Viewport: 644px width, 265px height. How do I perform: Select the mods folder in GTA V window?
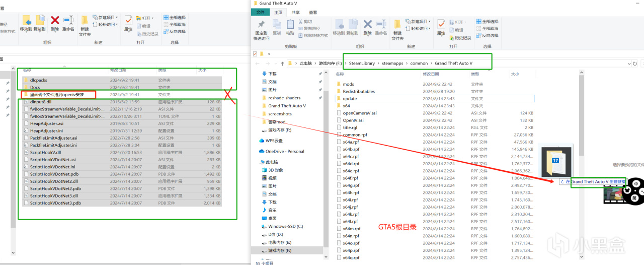[348, 84]
